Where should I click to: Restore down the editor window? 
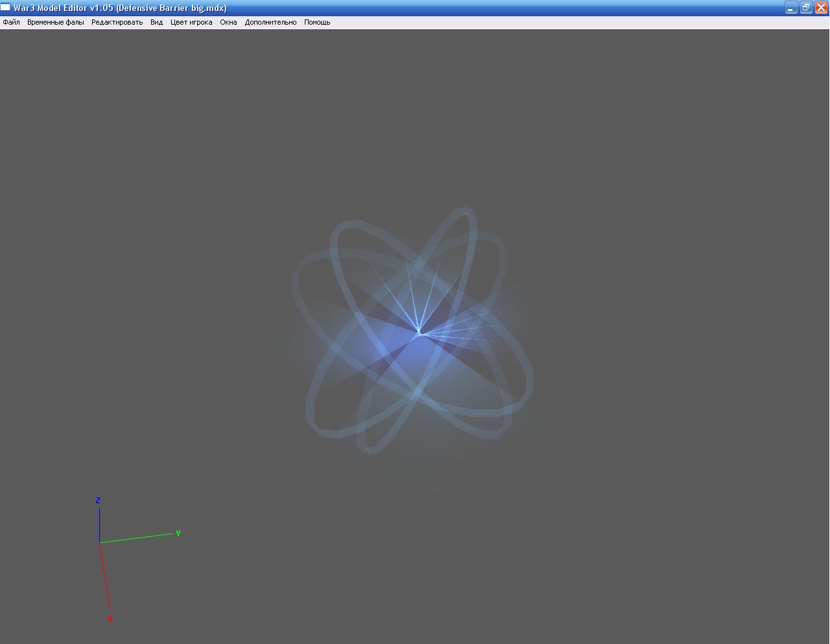805,8
